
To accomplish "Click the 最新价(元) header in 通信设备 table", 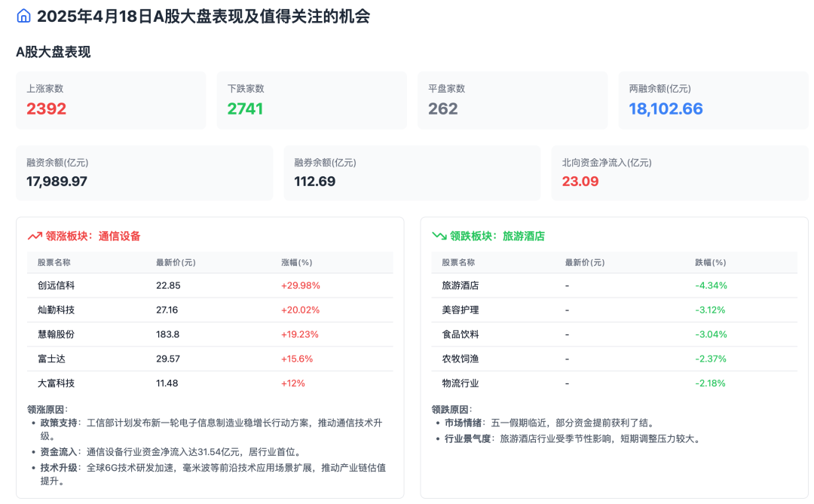I will tap(176, 263).
